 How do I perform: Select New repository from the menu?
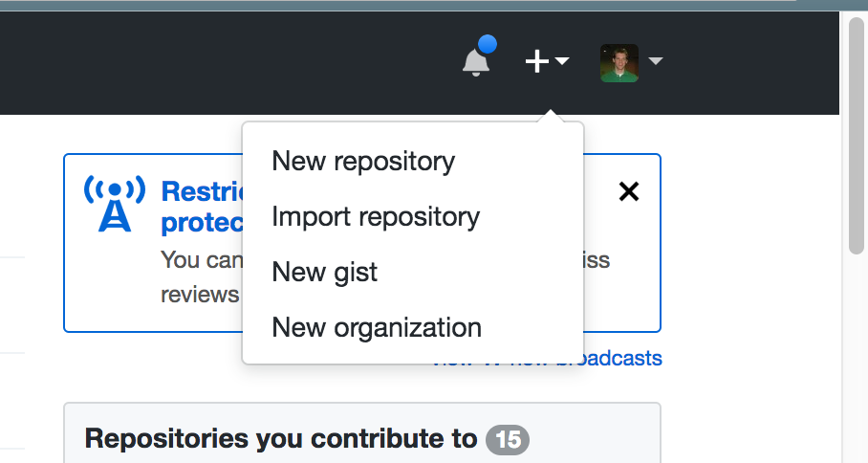click(x=363, y=161)
